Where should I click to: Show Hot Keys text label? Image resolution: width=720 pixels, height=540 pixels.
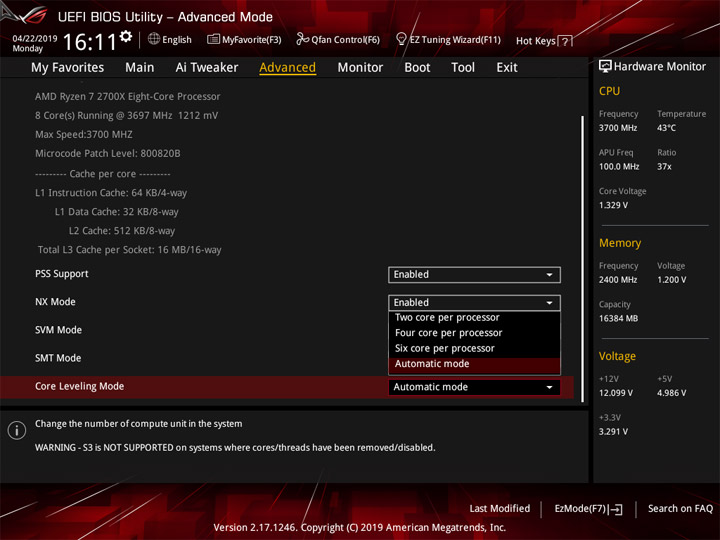[x=535, y=41]
